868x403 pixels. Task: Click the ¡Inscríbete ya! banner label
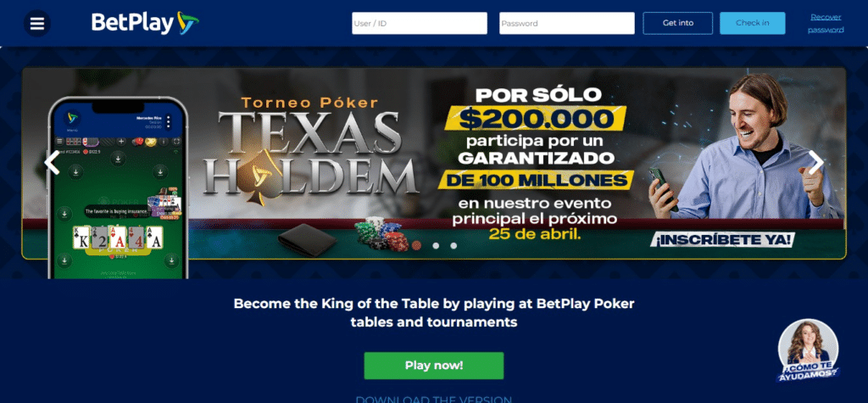722,239
